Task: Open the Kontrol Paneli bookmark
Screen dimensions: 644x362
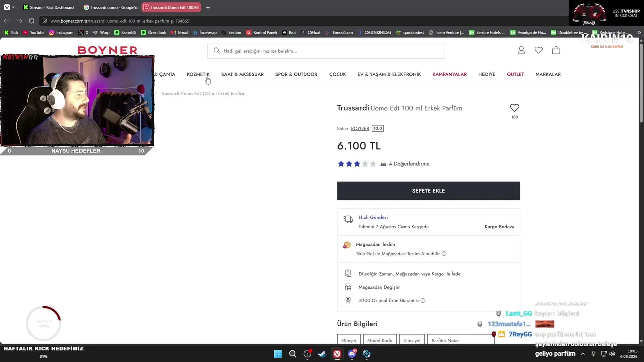Action: coord(261,32)
